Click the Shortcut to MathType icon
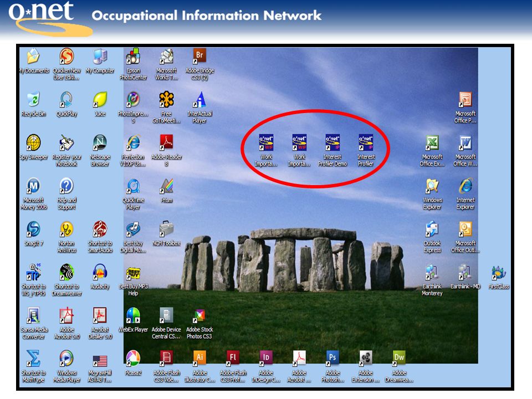This screenshot has height=399, width=532. point(33,359)
